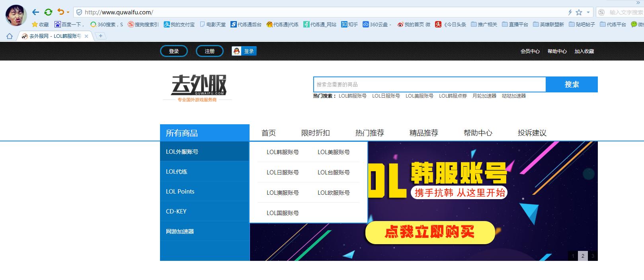Click the home icon left of tabs
The width and height of the screenshot is (644, 280).
point(10,36)
